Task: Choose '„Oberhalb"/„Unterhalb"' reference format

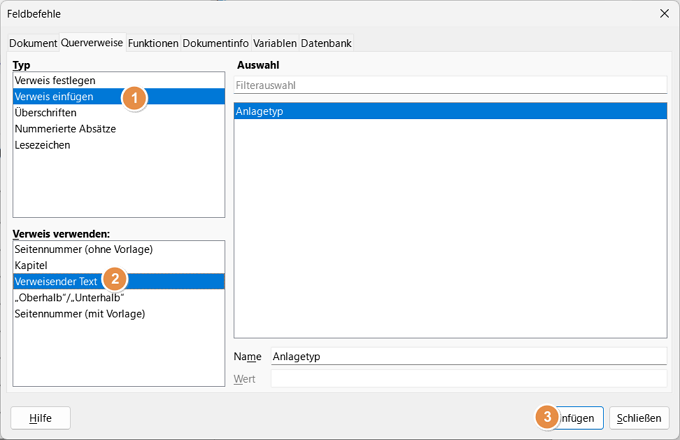Action: click(69, 298)
